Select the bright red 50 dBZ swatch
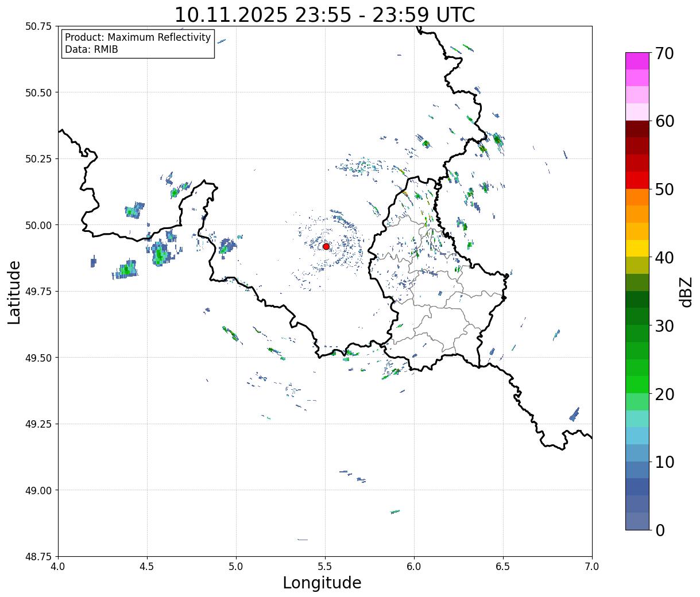The width and height of the screenshot is (700, 597). tap(637, 180)
